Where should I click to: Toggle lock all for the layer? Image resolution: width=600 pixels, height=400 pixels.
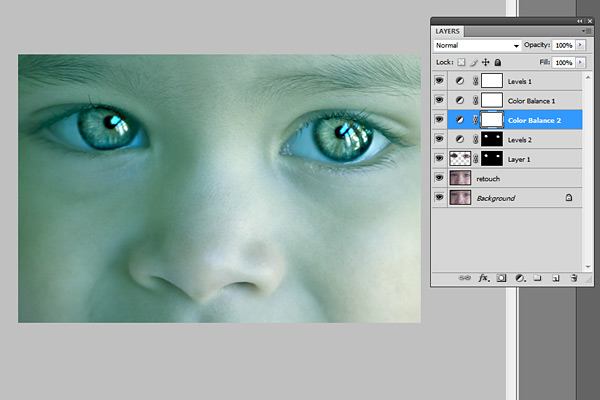497,62
